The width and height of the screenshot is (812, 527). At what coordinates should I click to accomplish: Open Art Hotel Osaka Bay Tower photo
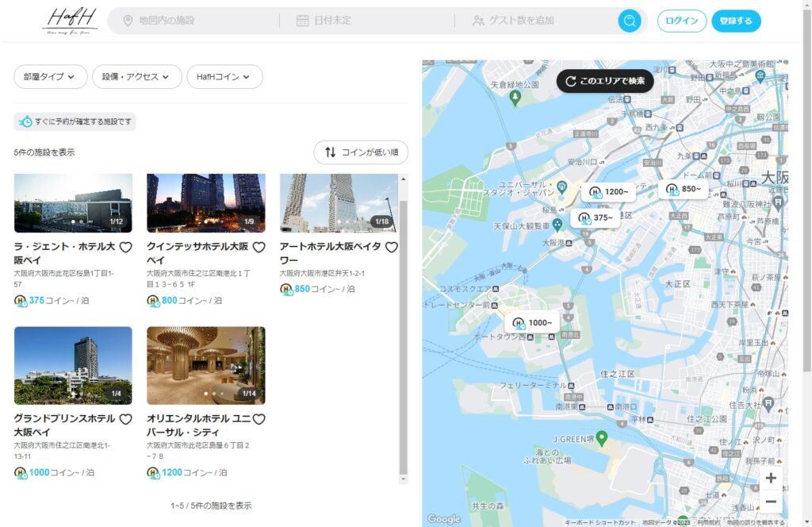(339, 203)
